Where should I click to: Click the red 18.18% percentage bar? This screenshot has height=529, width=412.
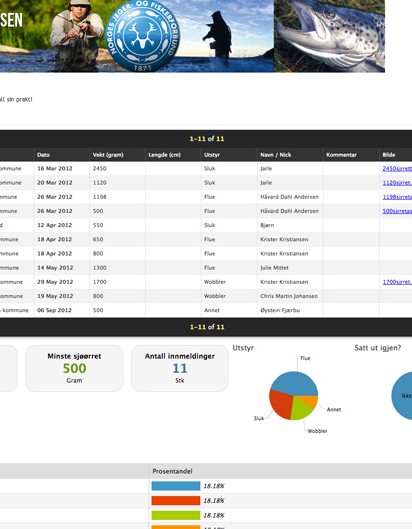(176, 501)
